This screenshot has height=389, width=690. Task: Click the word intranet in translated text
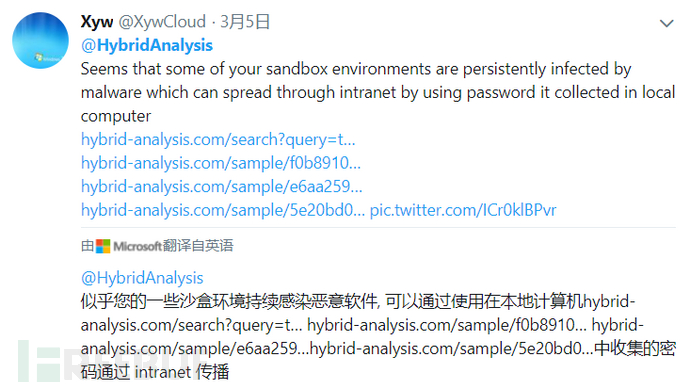pos(163,372)
